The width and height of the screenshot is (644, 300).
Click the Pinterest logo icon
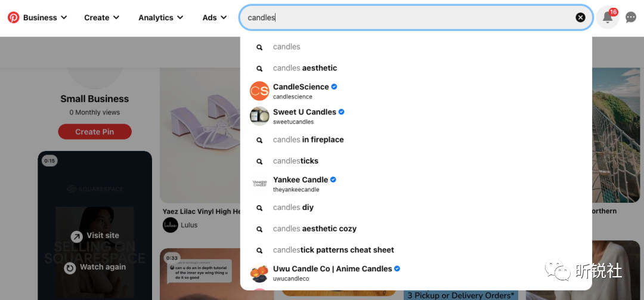point(13,17)
